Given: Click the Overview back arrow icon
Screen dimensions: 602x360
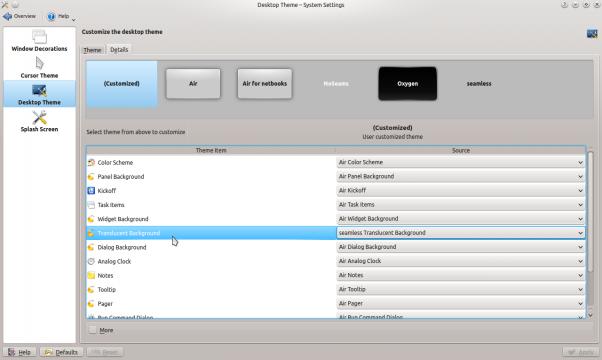Looking at the screenshot, I should tap(7, 16).
